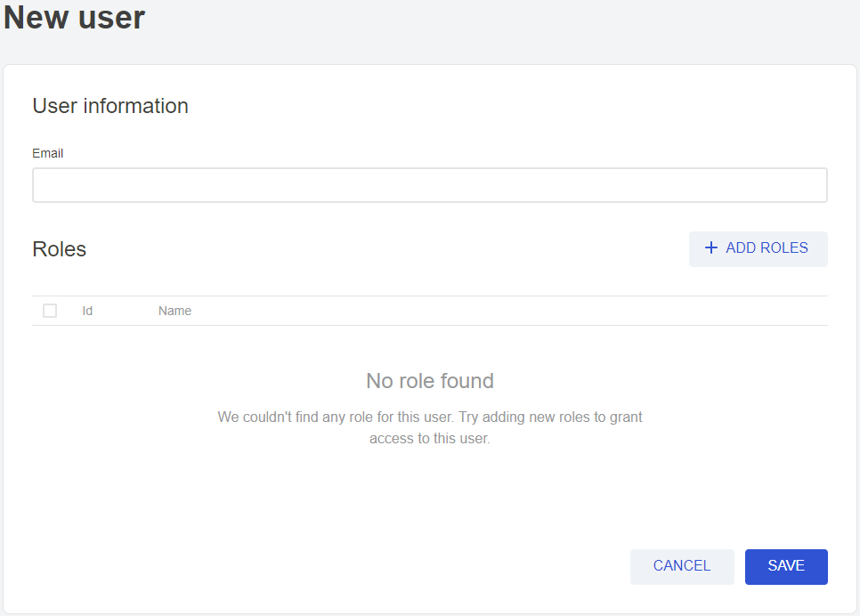
Task: Focus the Email input field
Action: (x=429, y=185)
